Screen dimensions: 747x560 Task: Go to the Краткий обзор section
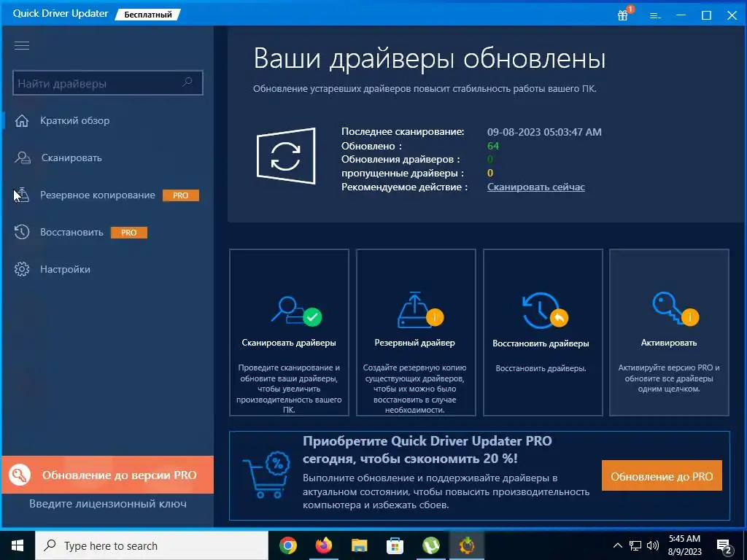[75, 120]
